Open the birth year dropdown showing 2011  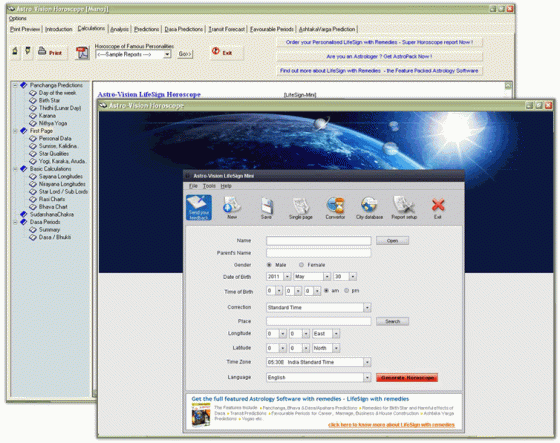click(287, 277)
